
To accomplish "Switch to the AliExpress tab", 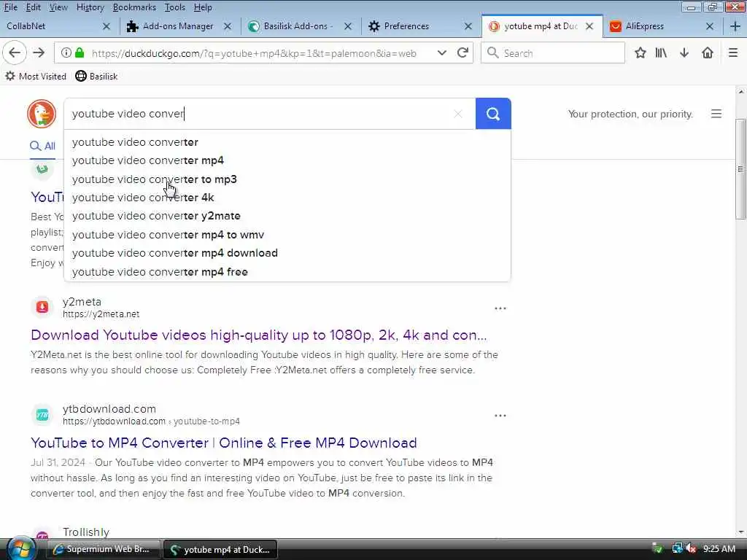I will (654, 26).
